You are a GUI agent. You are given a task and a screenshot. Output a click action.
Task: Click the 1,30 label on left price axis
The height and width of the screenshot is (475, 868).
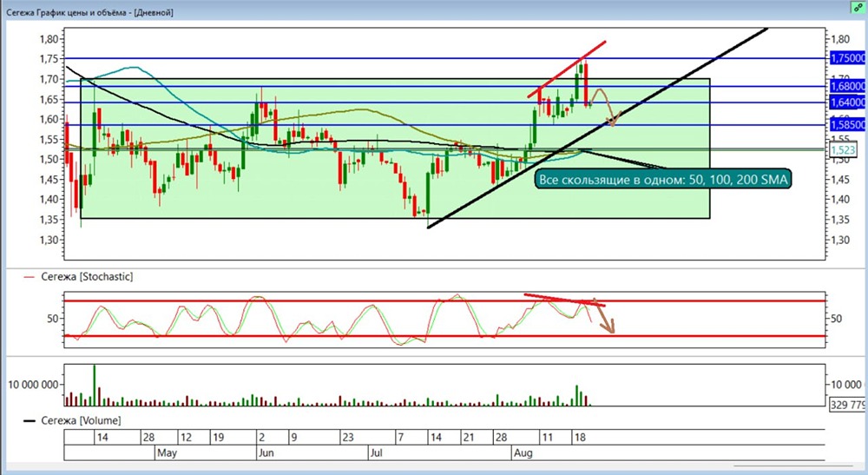[x=49, y=240]
